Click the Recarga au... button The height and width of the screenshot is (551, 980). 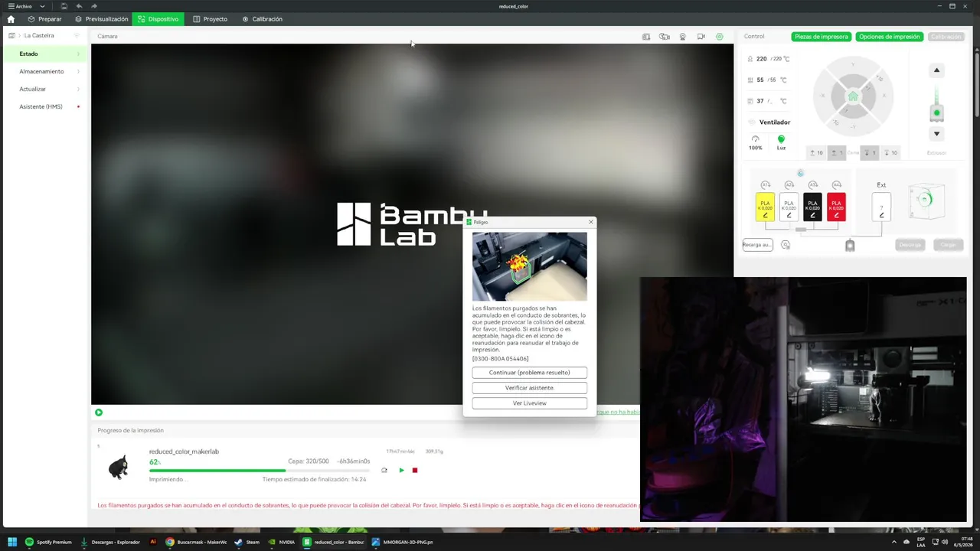pos(757,245)
